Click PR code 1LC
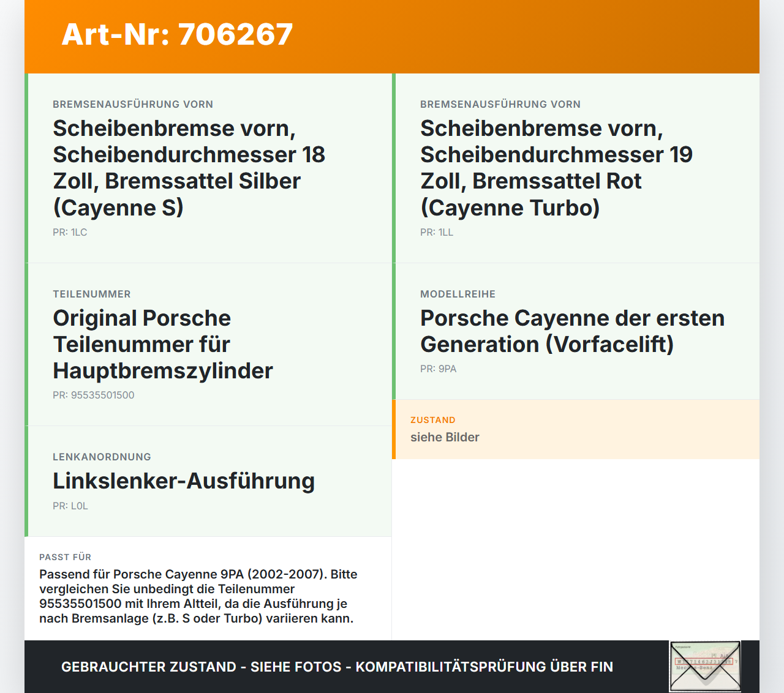This screenshot has width=784, height=693. pyautogui.click(x=70, y=232)
